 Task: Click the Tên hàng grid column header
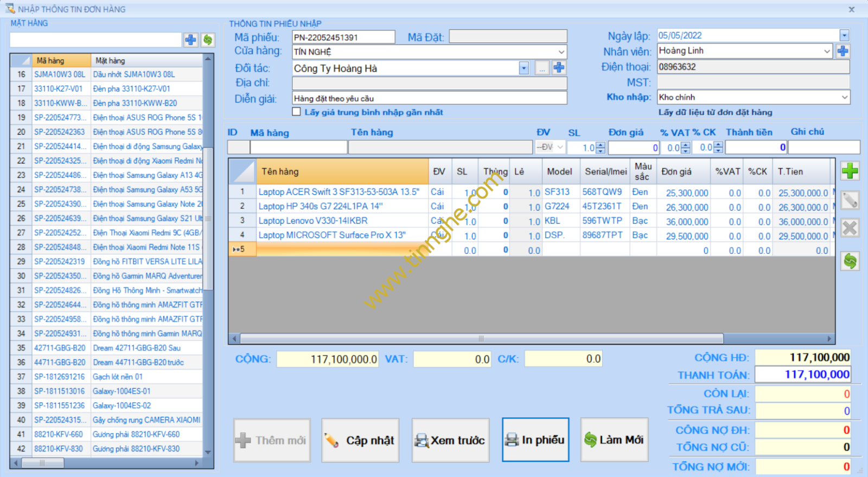[342, 171]
